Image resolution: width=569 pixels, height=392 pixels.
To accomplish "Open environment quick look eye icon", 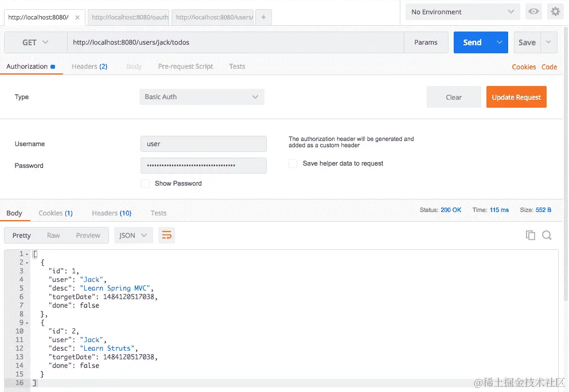I will [533, 11].
